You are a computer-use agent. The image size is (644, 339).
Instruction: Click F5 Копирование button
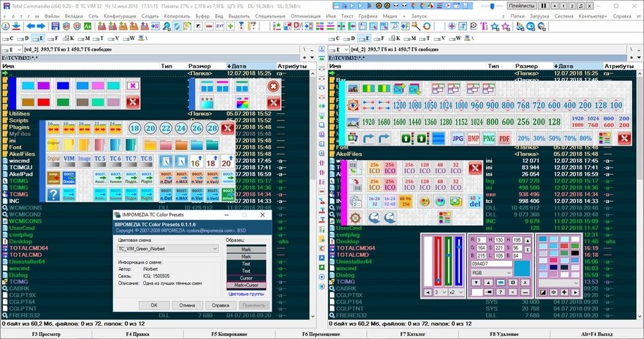coord(229,334)
